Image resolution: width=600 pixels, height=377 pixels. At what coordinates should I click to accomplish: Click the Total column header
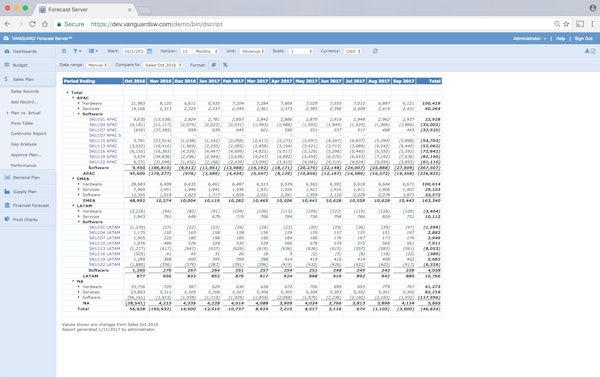pyautogui.click(x=429, y=81)
